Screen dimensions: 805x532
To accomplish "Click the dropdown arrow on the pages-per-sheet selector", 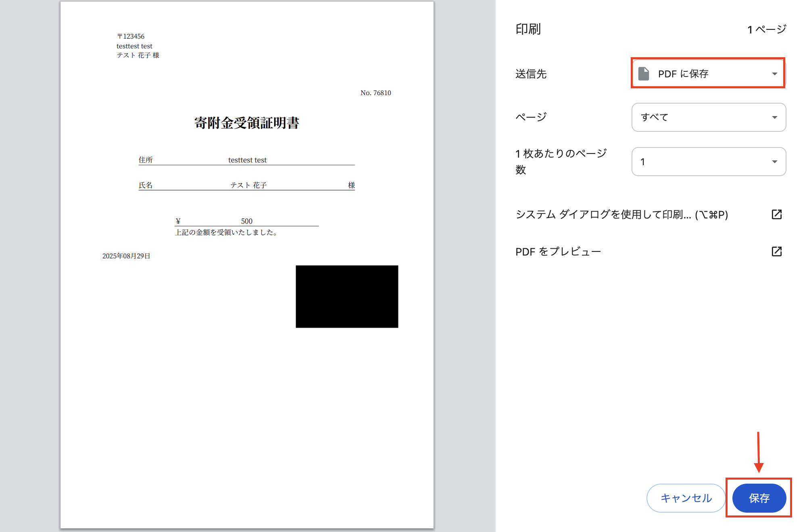I will [x=775, y=162].
